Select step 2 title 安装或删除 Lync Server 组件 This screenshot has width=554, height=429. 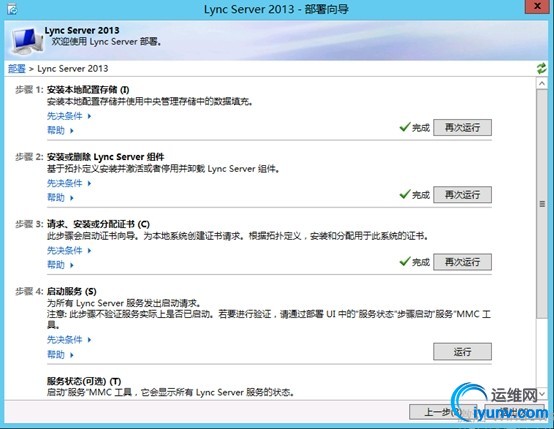(105, 157)
